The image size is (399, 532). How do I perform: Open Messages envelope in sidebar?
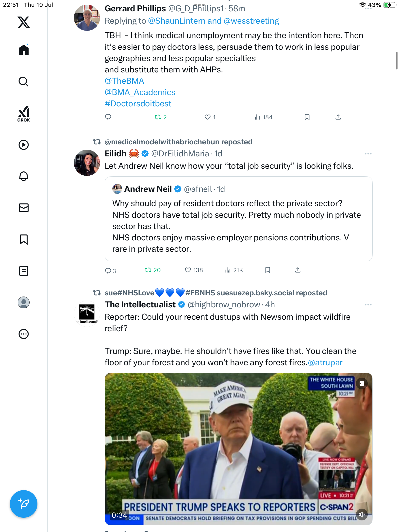pyautogui.click(x=24, y=208)
